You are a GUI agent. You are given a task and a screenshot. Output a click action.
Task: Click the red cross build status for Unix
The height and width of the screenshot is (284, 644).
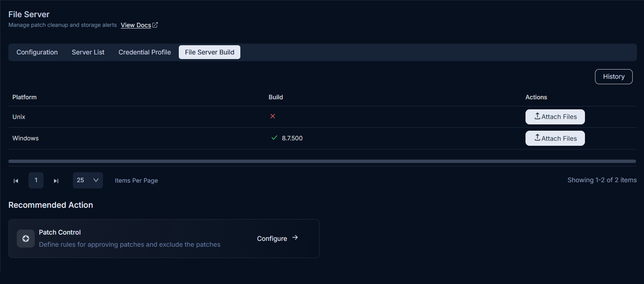[x=273, y=116]
